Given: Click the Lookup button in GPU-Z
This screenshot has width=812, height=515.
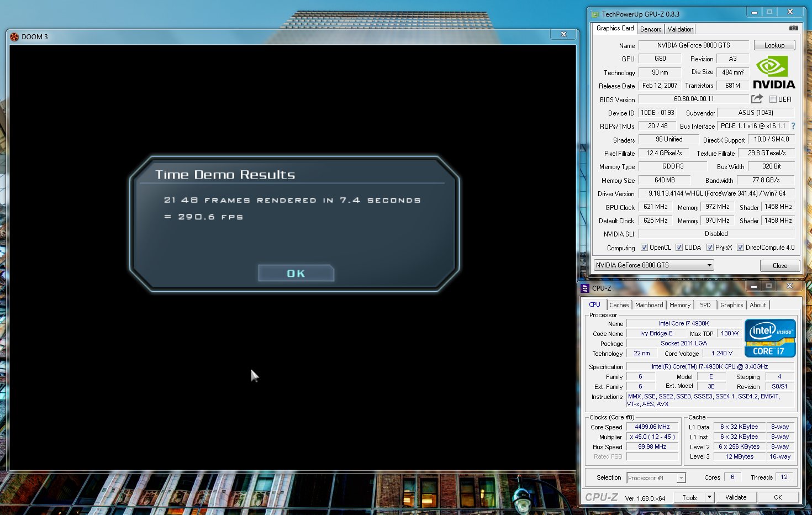Looking at the screenshot, I should point(774,45).
